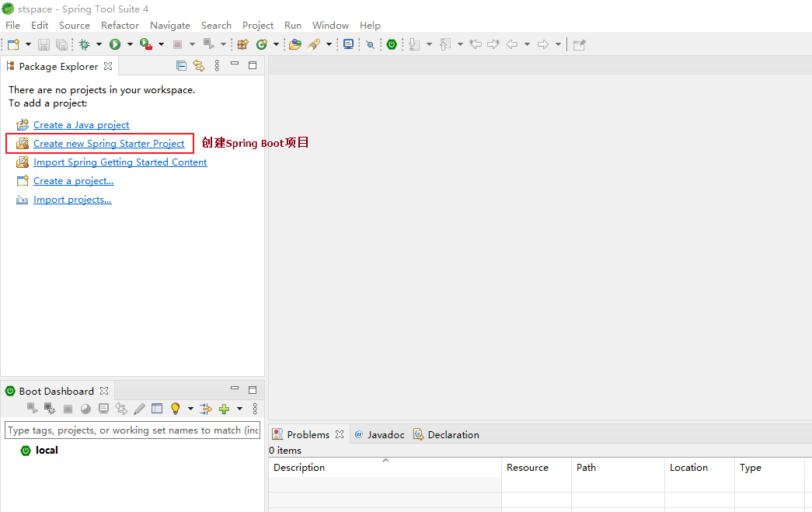The width and height of the screenshot is (812, 512).
Task: Toggle the lightbulb filter in Boot Dashboard
Action: (x=174, y=408)
